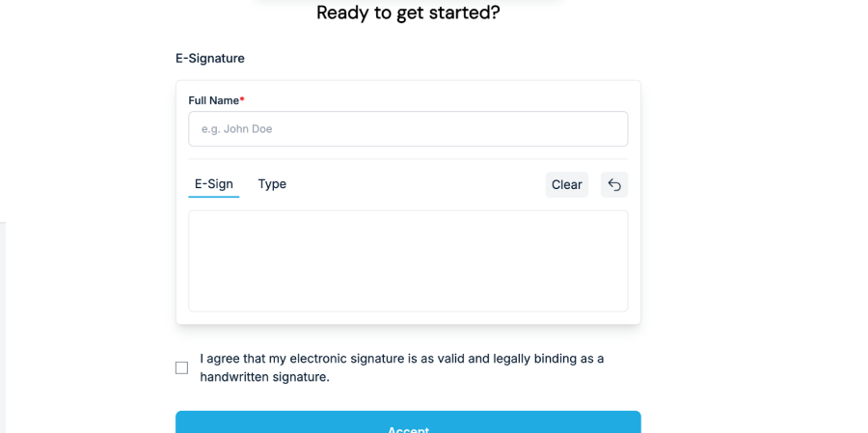Viewport: 868px width, 433px height.
Task: Click the divider line under Full Name
Action: [408, 159]
